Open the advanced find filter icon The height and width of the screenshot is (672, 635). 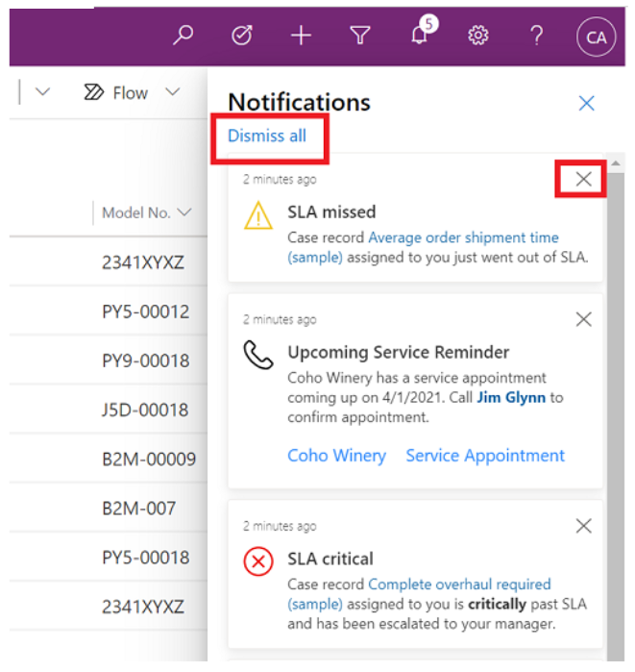360,36
